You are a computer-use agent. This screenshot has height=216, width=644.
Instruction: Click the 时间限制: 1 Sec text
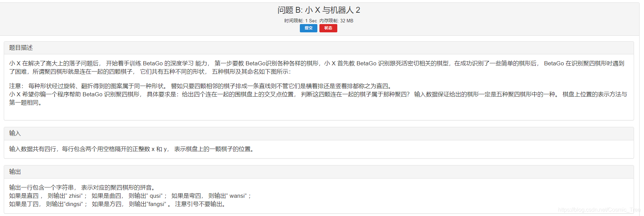[x=301, y=21]
